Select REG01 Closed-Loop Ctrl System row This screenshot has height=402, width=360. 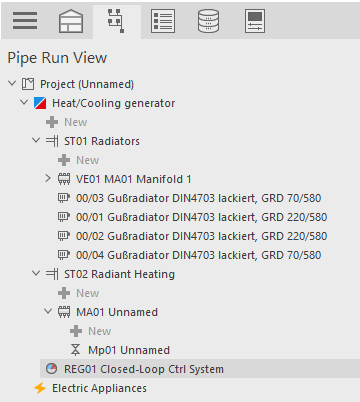coord(200,369)
